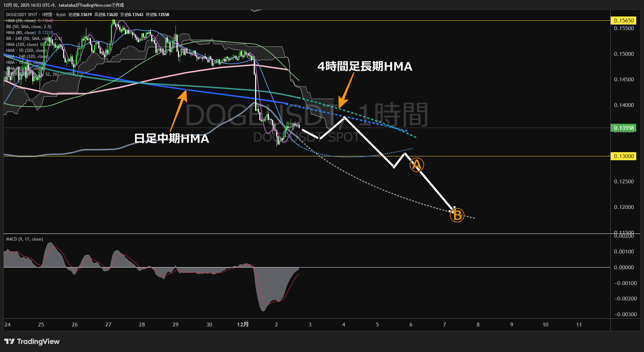Select the HMA (320, close) indicator legend
The width and height of the screenshot is (644, 352).
22,45
